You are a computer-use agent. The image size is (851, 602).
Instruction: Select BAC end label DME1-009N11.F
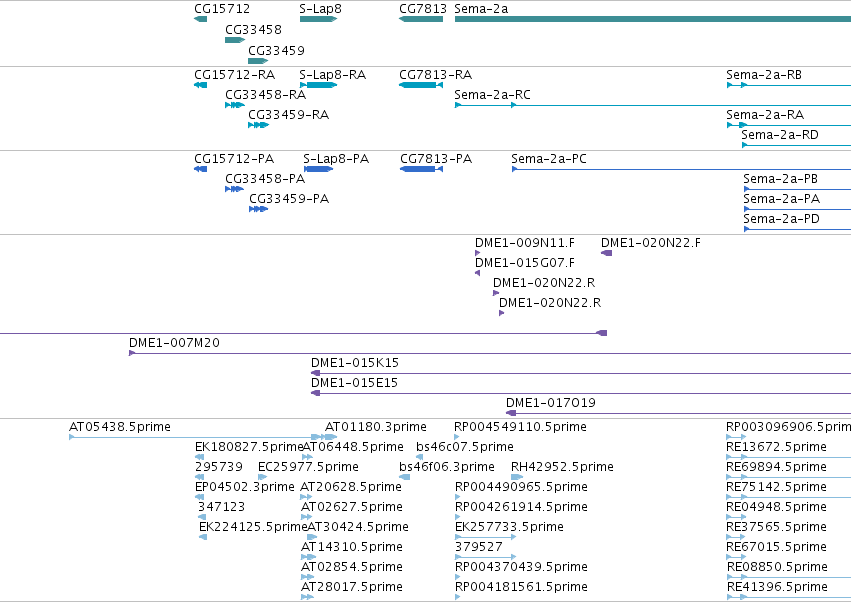click(524, 243)
